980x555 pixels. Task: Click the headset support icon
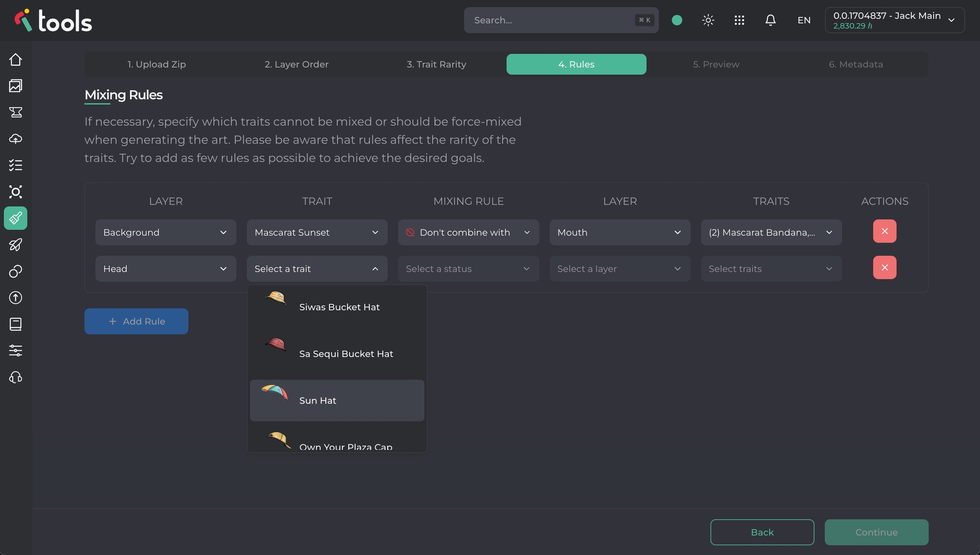tap(16, 377)
